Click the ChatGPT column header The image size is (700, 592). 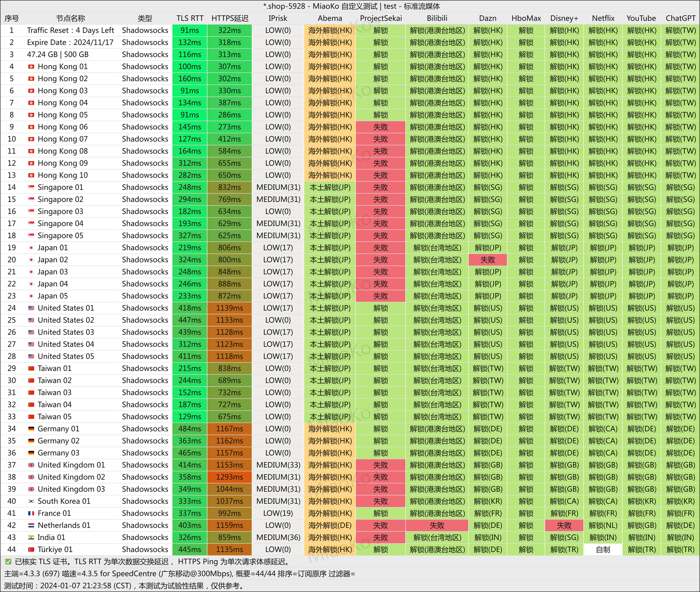[680, 19]
